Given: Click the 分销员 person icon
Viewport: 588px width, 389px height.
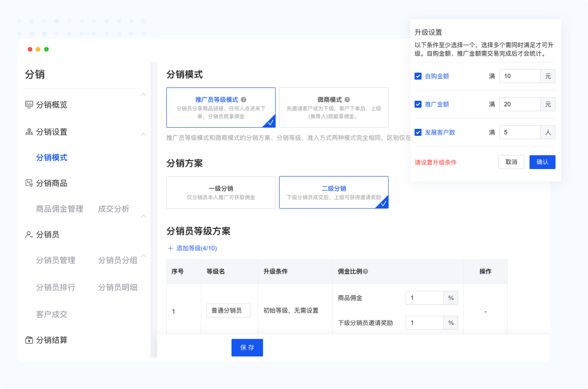Looking at the screenshot, I should tap(29, 235).
